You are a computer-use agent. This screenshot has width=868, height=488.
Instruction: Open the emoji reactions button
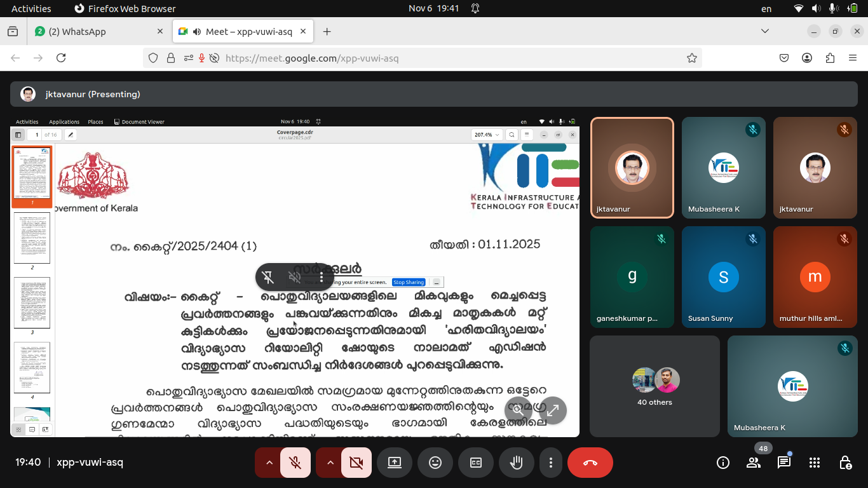tap(435, 463)
